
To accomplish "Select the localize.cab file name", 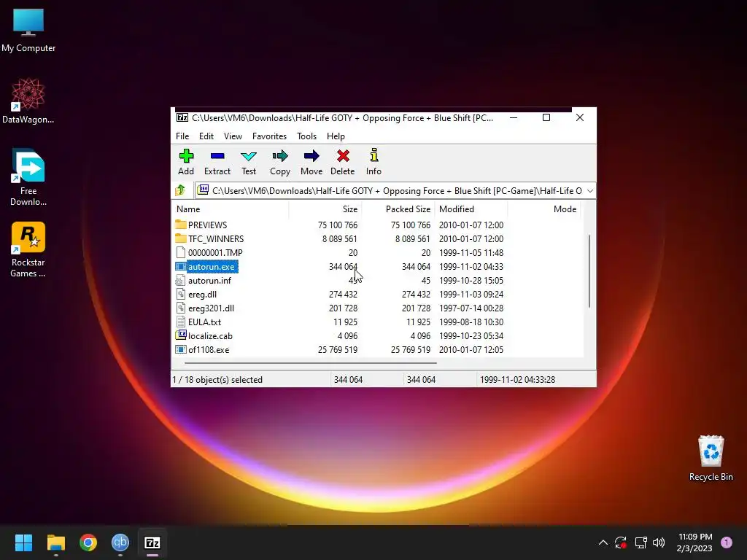I will (210, 335).
